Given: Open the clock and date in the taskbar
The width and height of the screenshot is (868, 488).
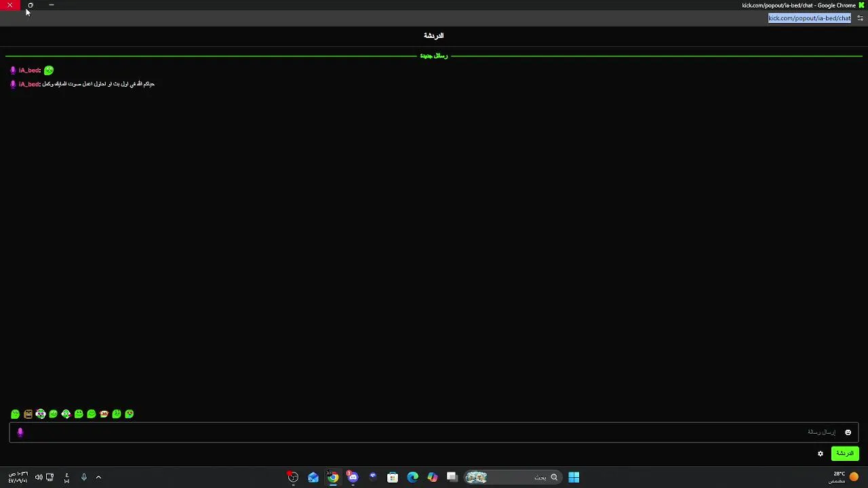Looking at the screenshot, I should click(x=18, y=477).
